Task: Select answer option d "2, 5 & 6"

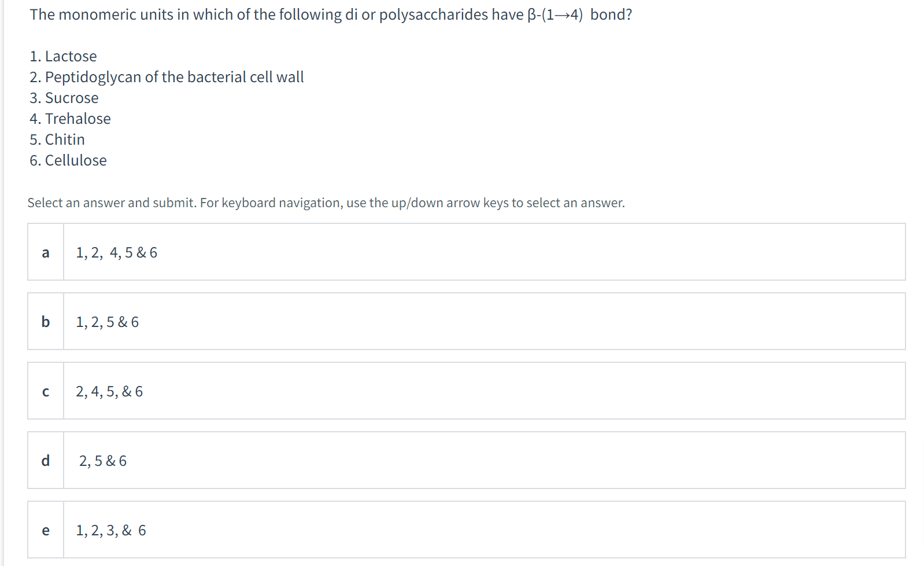Action: click(103, 461)
